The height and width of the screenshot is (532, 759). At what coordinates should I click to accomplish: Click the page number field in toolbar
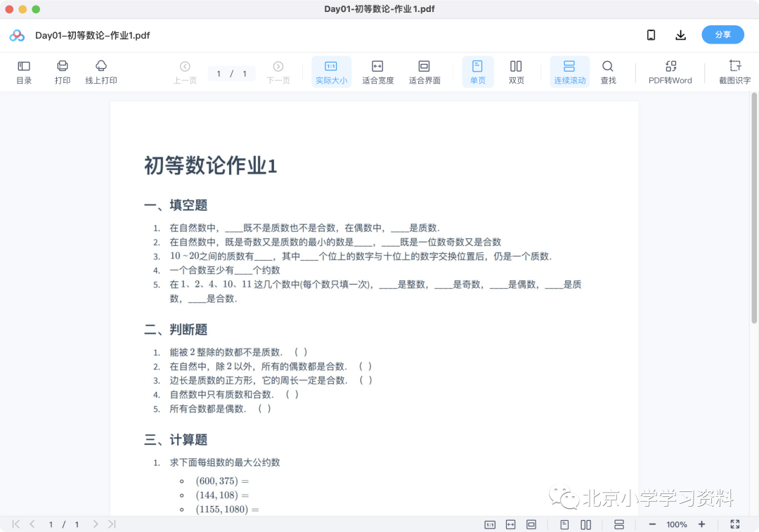pyautogui.click(x=232, y=74)
